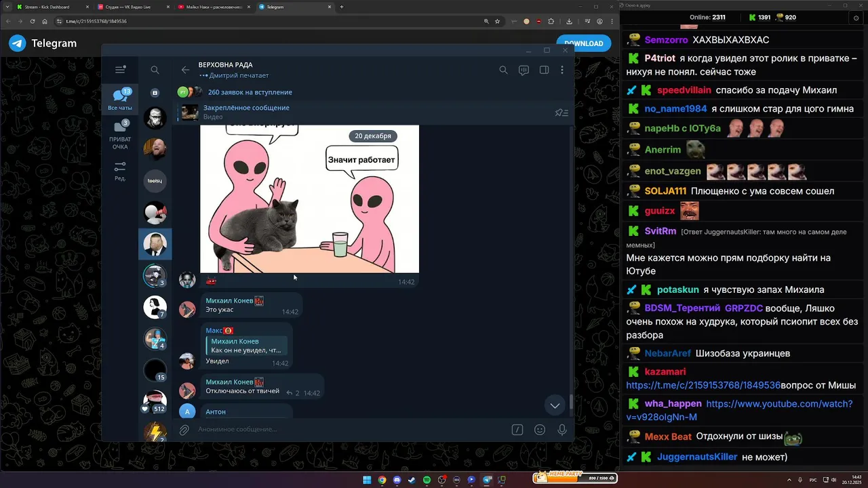Switch to Майкл Наки YouTube tab
868x488 pixels.
tap(214, 7)
